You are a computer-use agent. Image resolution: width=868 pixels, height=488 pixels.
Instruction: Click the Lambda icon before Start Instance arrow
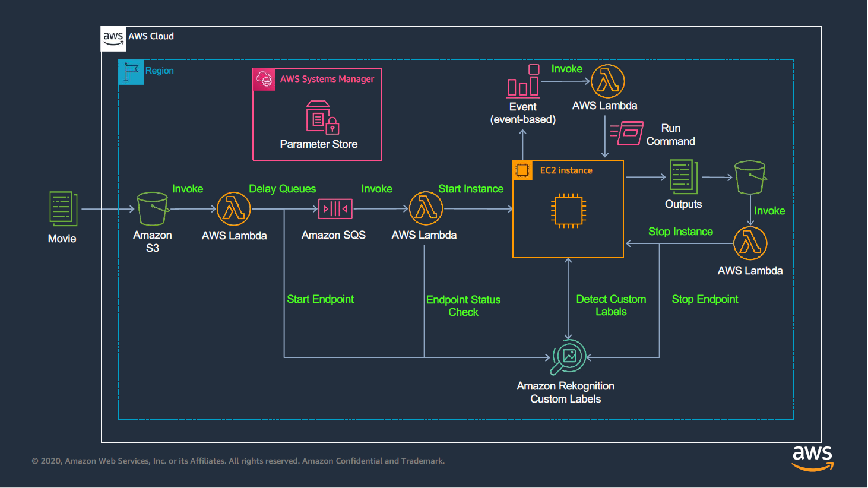point(426,209)
